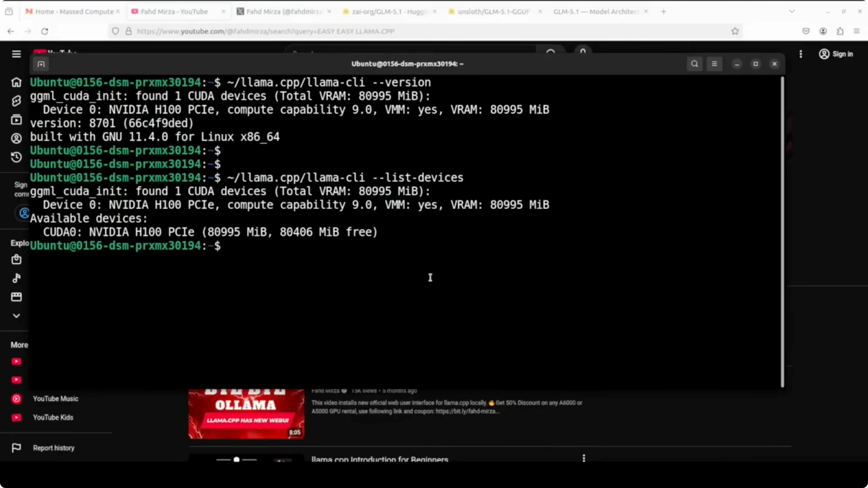Expand the Explore section chevron

16,316
